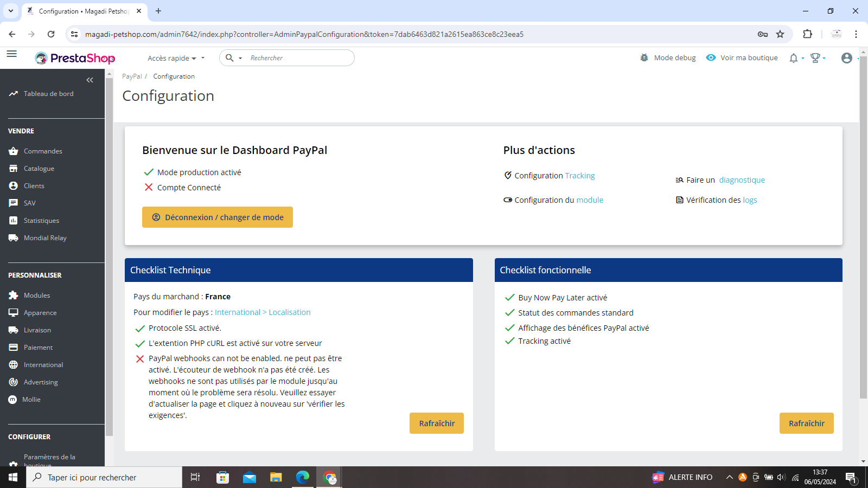The height and width of the screenshot is (488, 868).
Task: Bookmark this page with the star
Action: [780, 34]
